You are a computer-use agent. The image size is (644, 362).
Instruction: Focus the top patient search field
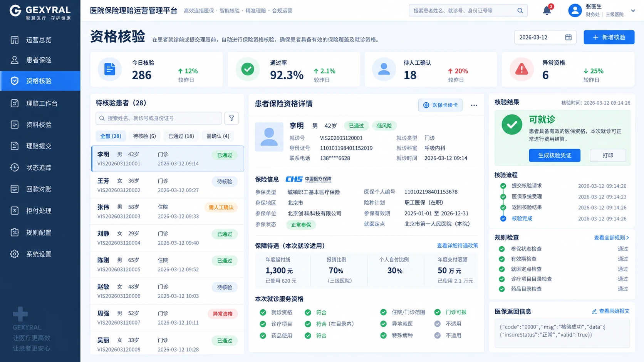[468, 10]
